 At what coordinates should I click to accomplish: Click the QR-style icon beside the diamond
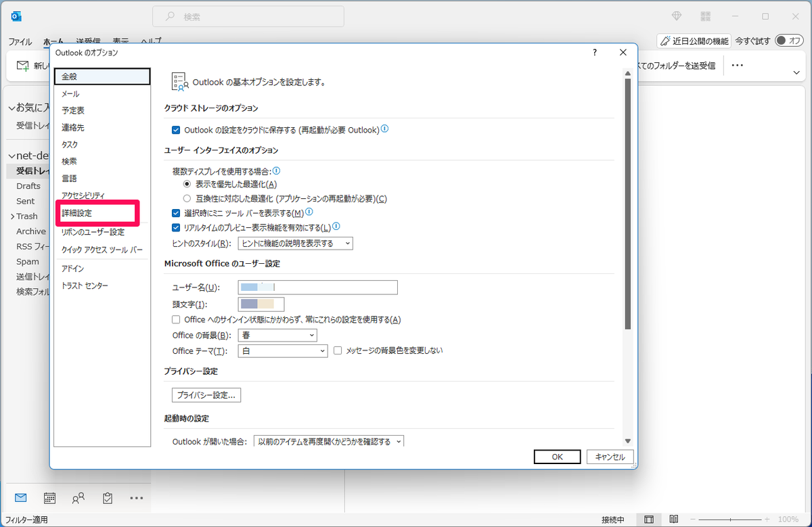click(706, 16)
